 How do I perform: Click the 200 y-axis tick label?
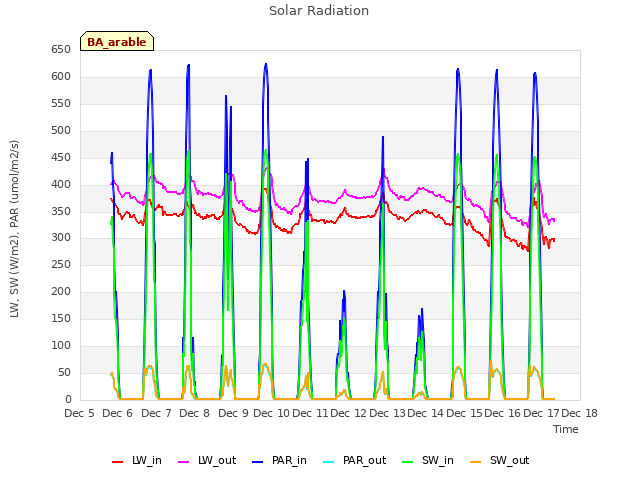(x=61, y=291)
